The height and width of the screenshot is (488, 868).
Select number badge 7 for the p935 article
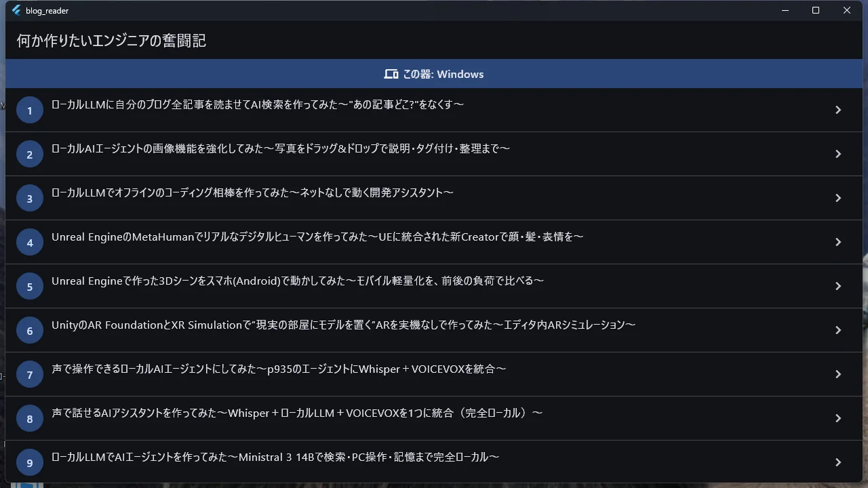click(x=30, y=374)
